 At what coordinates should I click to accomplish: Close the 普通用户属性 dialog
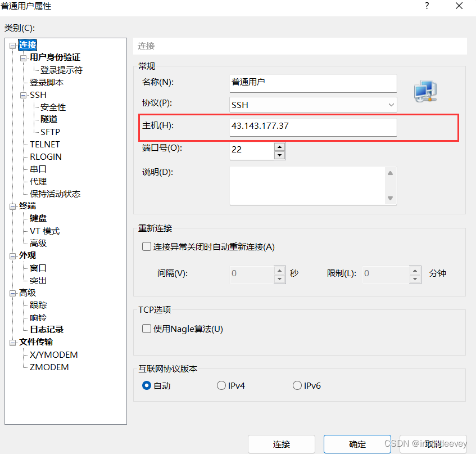(459, 6)
